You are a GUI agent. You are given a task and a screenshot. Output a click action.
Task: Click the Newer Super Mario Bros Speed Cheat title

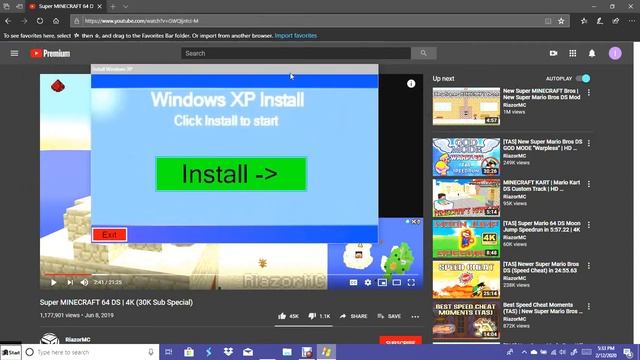[x=541, y=267]
